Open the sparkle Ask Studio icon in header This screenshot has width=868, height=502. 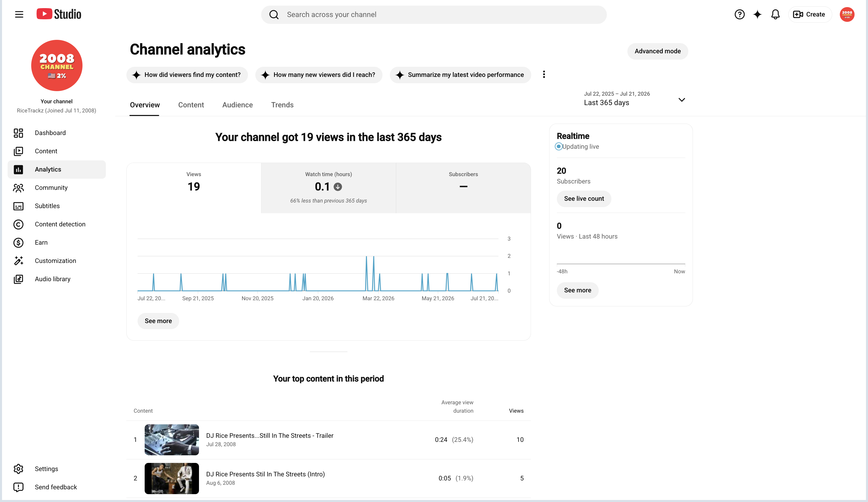click(757, 14)
